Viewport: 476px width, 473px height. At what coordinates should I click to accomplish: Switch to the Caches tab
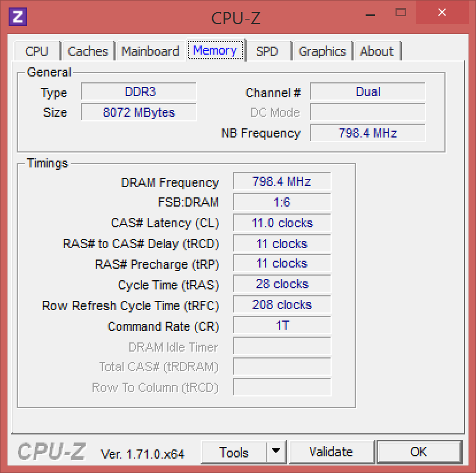[x=88, y=51]
